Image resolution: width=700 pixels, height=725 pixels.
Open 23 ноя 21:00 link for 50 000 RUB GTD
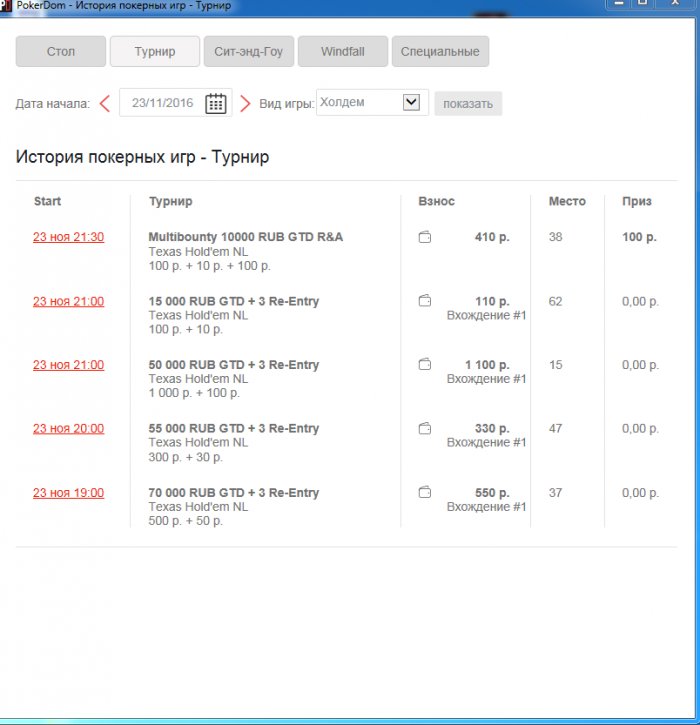(x=68, y=365)
